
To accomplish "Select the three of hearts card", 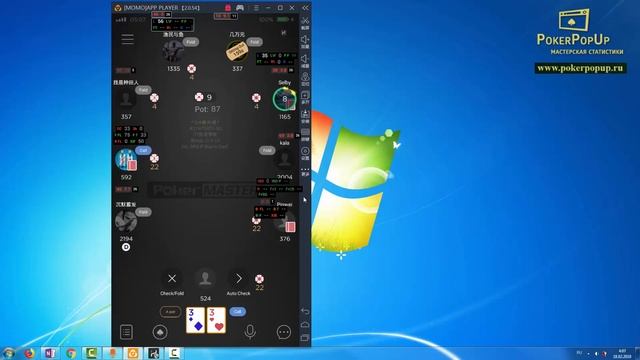I will tap(216, 320).
